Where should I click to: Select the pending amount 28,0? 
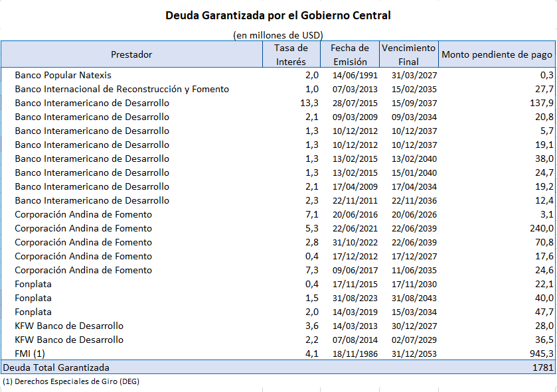544,326
